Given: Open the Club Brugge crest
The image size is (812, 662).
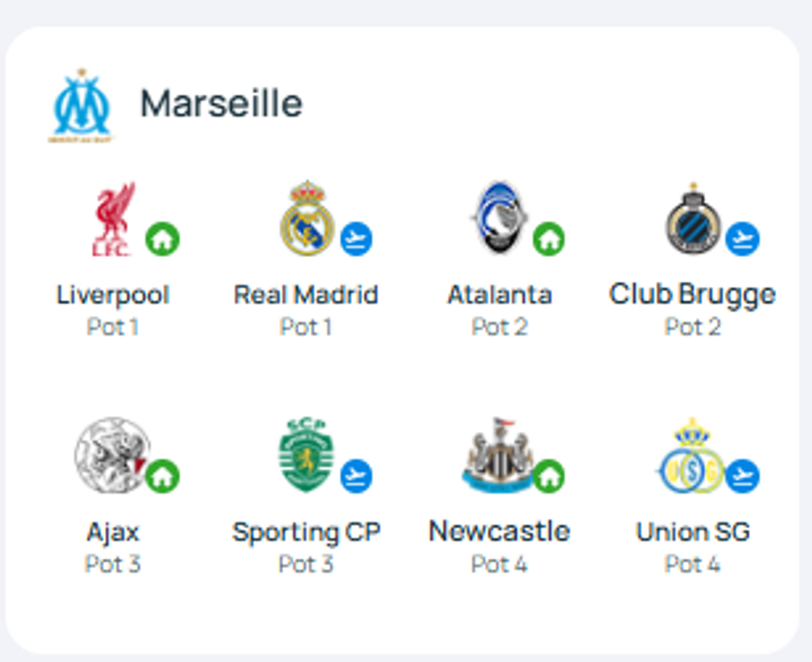Looking at the screenshot, I should [693, 219].
